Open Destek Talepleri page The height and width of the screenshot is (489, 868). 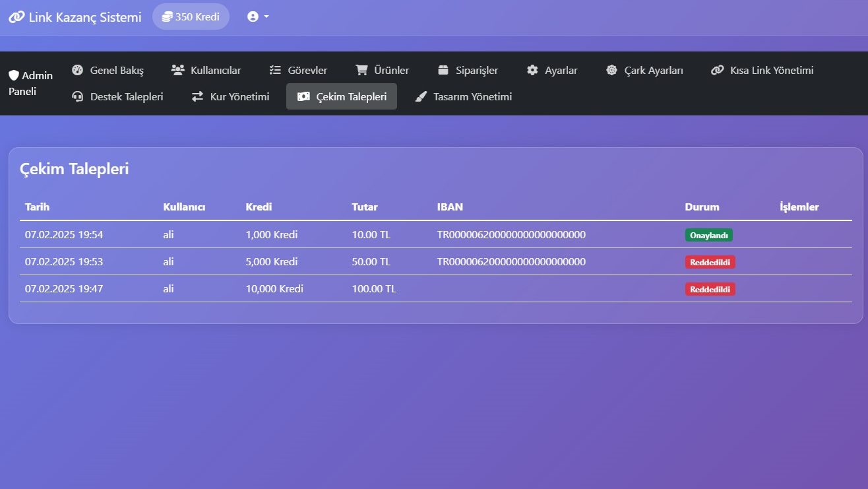point(117,96)
